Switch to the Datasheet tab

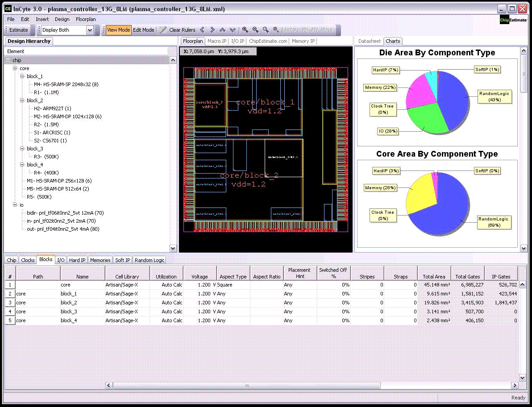tap(370, 41)
